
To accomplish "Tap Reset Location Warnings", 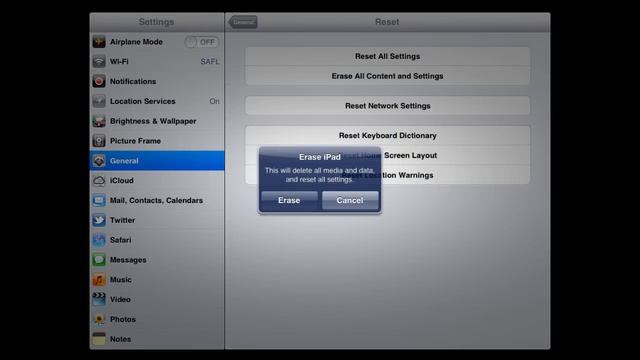I will point(387,175).
